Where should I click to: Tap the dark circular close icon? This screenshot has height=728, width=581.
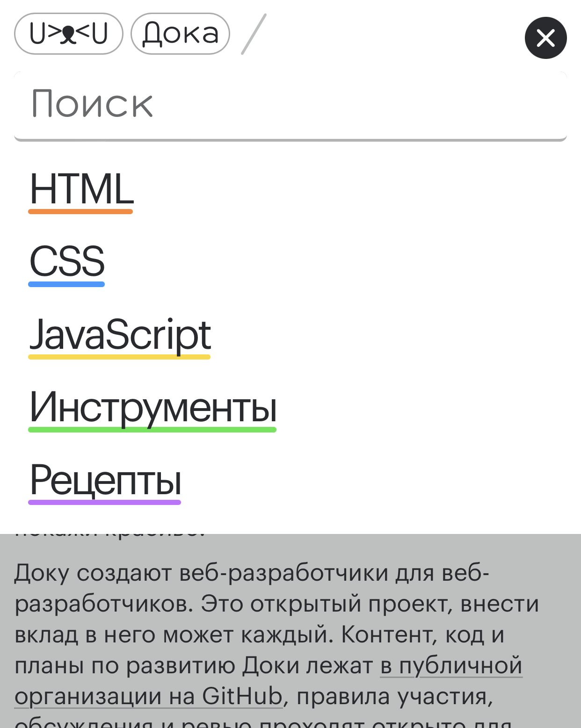545,38
